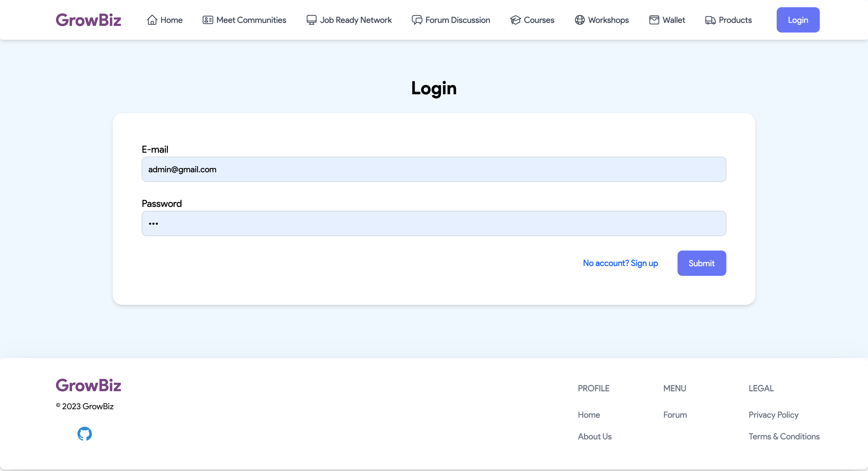Screen dimensions: 868x471
Task: Open the 'No account? Sign up' link
Action: point(620,263)
